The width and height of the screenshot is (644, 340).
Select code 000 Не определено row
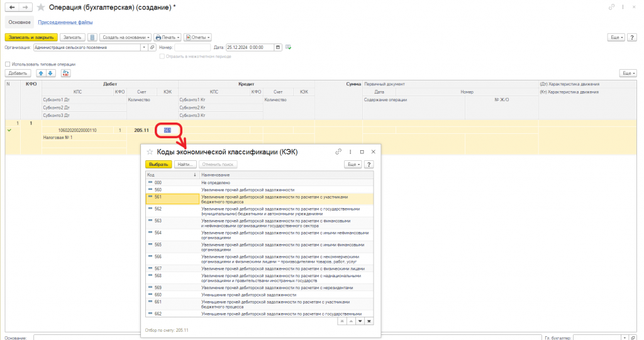pos(260,182)
